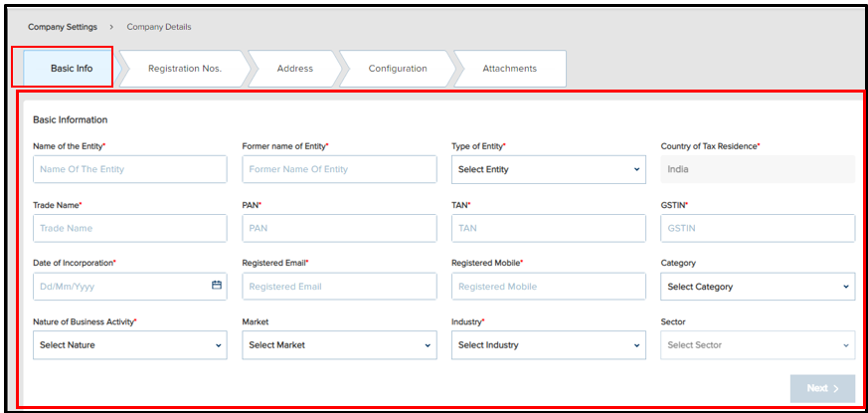This screenshot has height=413, width=868.
Task: Select the Configuration tab
Action: click(x=398, y=69)
